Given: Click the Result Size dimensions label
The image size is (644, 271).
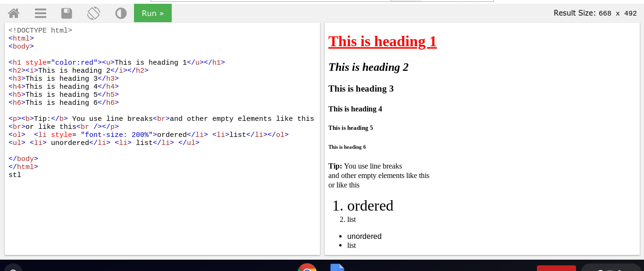Looking at the screenshot, I should (x=595, y=13).
